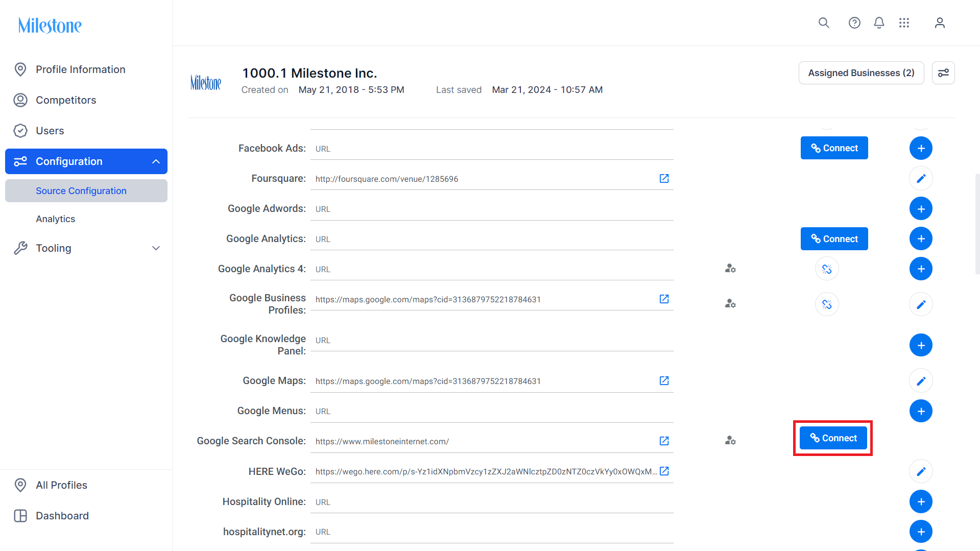Viewport: 980px width, 551px height.
Task: Add a Google Menus source
Action: [921, 411]
